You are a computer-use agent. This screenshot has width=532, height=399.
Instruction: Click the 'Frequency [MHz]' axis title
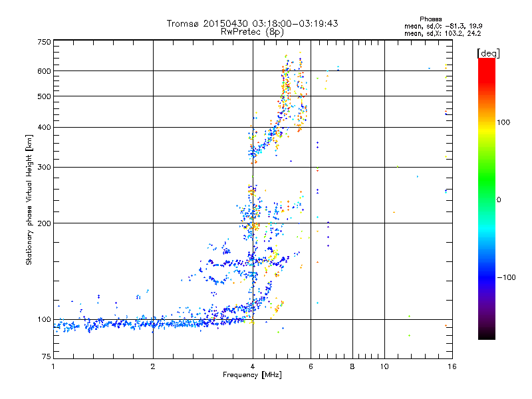point(252,375)
